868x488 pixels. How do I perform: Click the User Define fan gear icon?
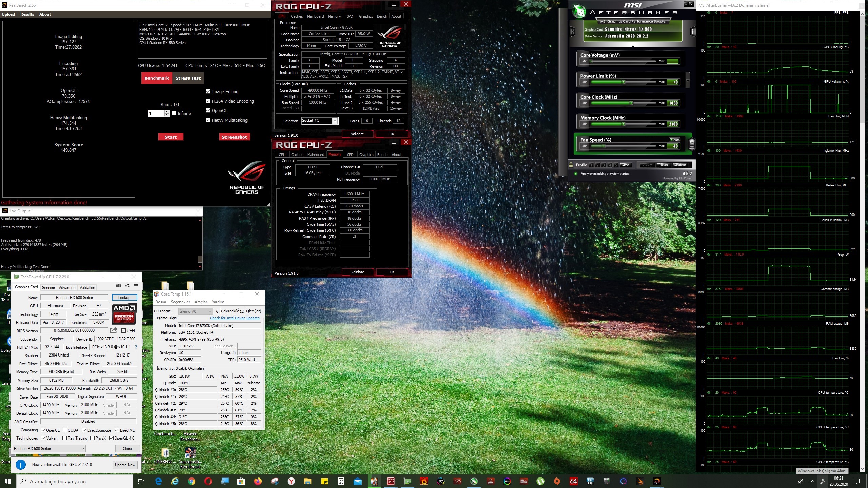tap(692, 144)
